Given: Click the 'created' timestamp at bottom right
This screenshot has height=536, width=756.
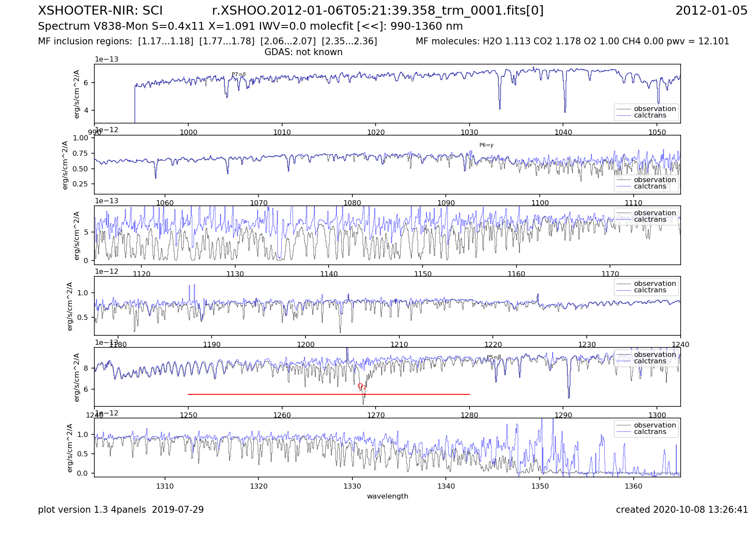Looking at the screenshot, I should click(x=681, y=510).
